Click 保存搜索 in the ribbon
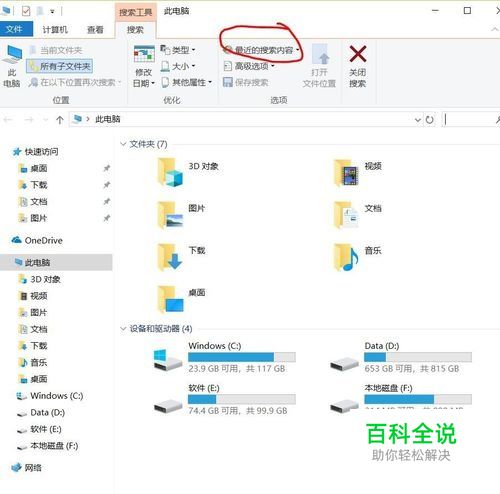This screenshot has width=500, height=494. click(x=246, y=82)
